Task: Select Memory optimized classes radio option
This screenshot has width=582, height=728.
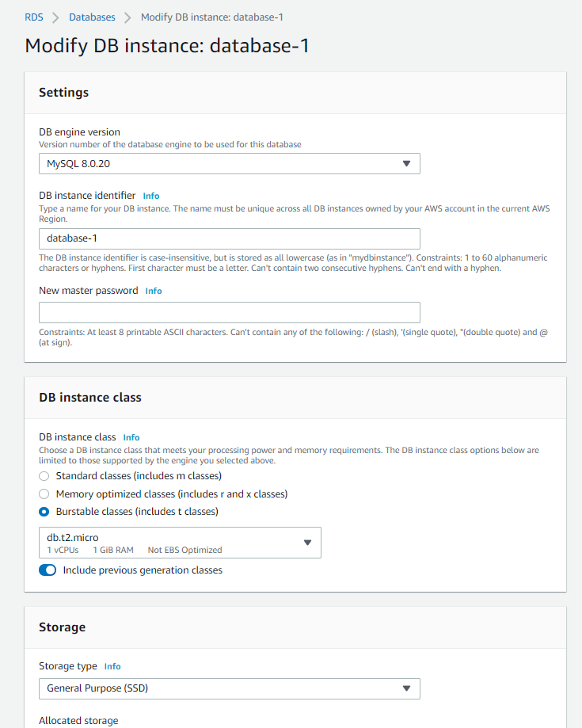Action: coord(44,494)
